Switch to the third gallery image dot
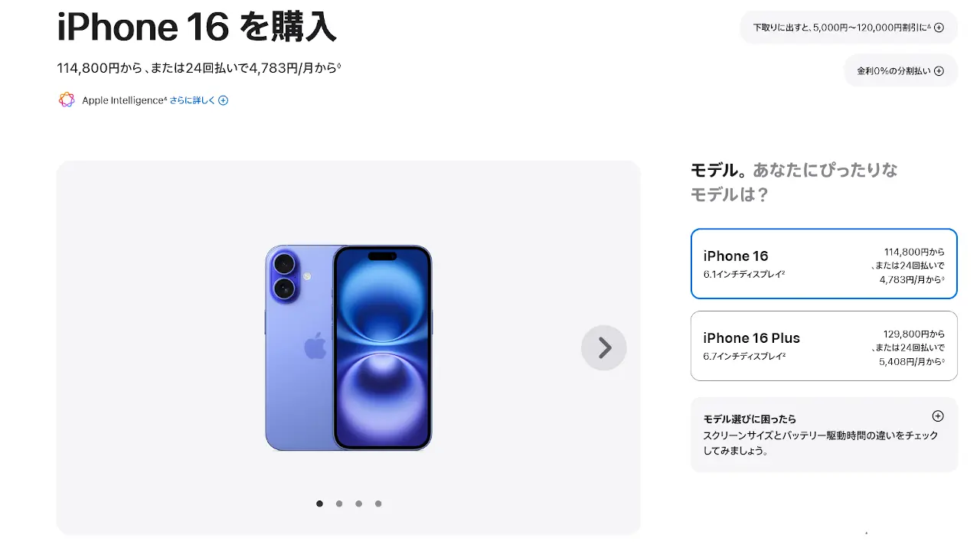 [x=358, y=504]
